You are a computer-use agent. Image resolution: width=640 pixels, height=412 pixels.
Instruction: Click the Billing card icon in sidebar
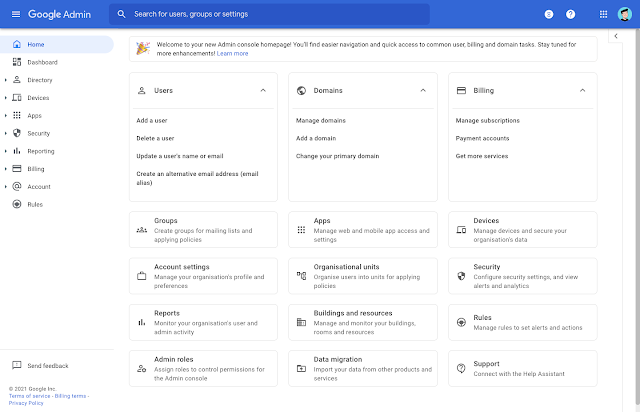click(17, 169)
